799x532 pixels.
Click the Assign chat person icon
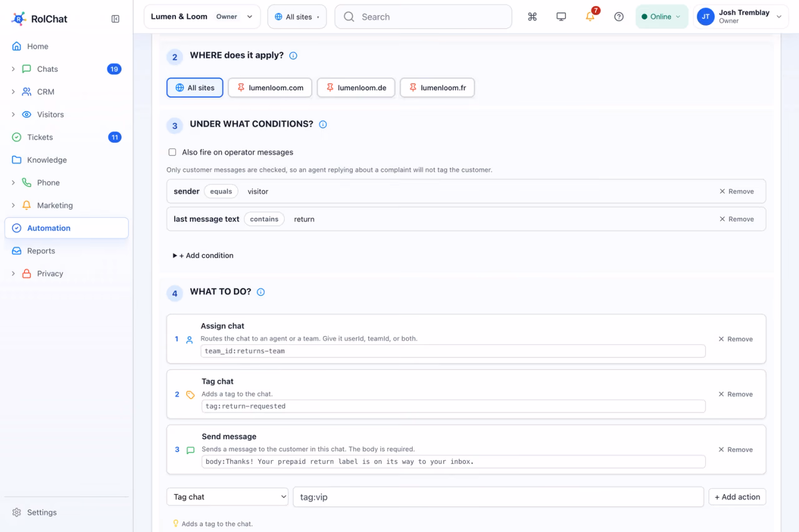tap(190, 340)
